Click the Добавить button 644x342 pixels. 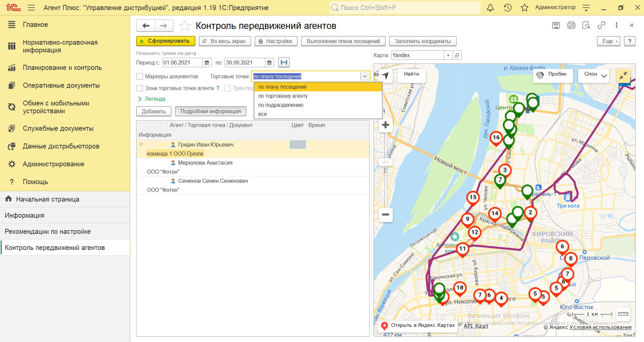[x=154, y=111]
